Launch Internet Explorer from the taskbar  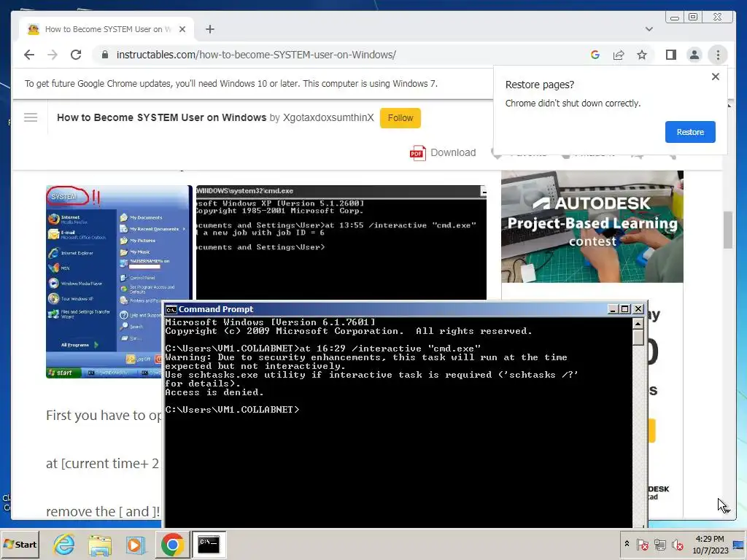tap(64, 544)
